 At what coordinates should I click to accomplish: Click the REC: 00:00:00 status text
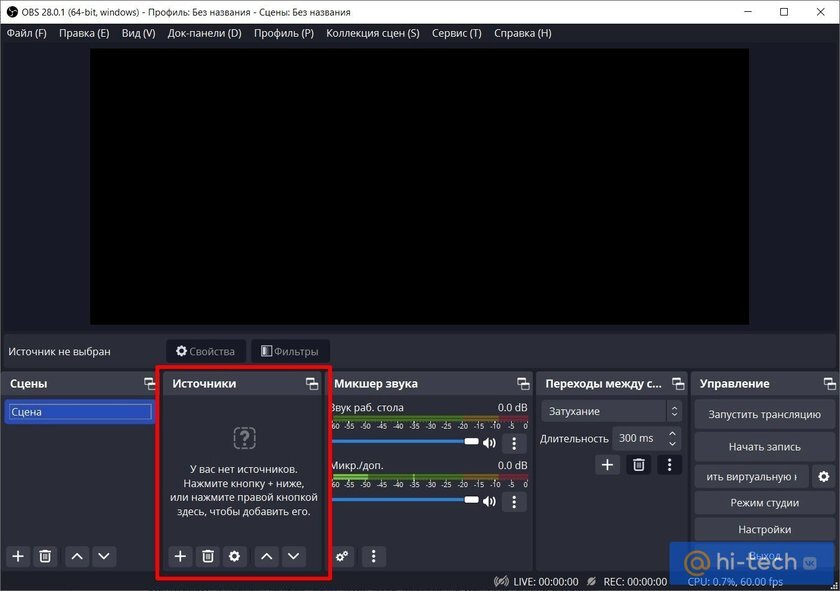pos(635,582)
